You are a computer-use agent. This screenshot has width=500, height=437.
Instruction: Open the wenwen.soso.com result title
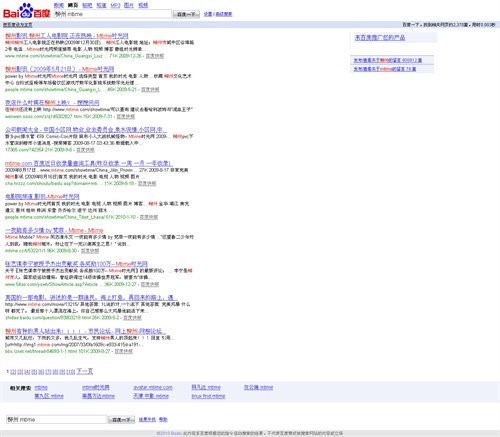pos(52,103)
